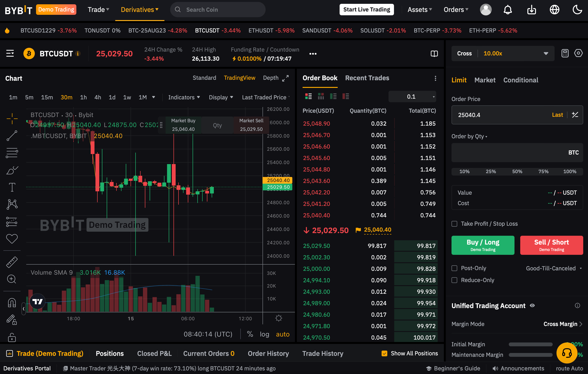Switch to the Market order tab
Screen dimensions: 588x374
click(x=485, y=80)
